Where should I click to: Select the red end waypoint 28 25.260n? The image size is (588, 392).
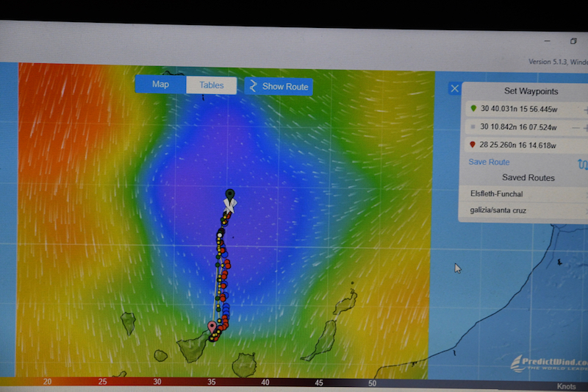pyautogui.click(x=527, y=145)
